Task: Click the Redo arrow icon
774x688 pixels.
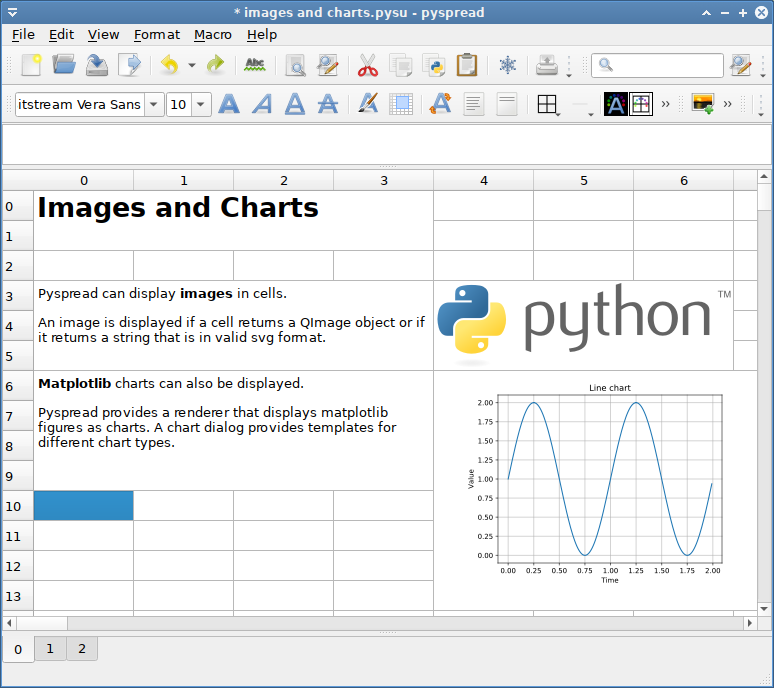Action: (215, 66)
